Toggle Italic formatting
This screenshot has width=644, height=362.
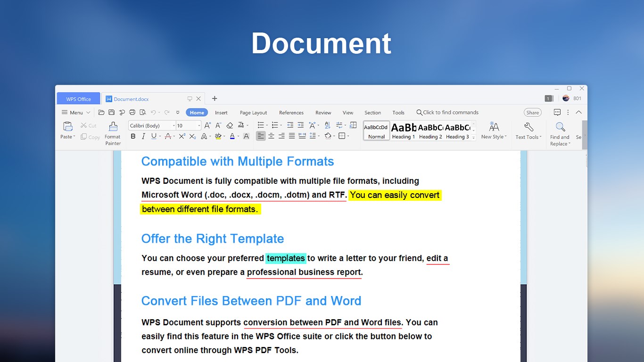(143, 136)
